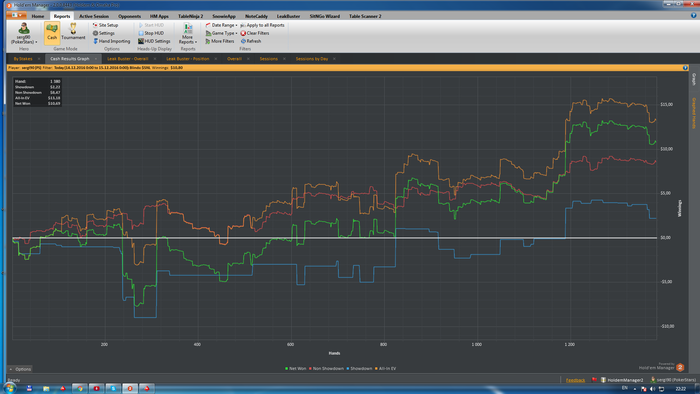Open Hand Importing
This screenshot has height=394, width=700.
(x=112, y=41)
